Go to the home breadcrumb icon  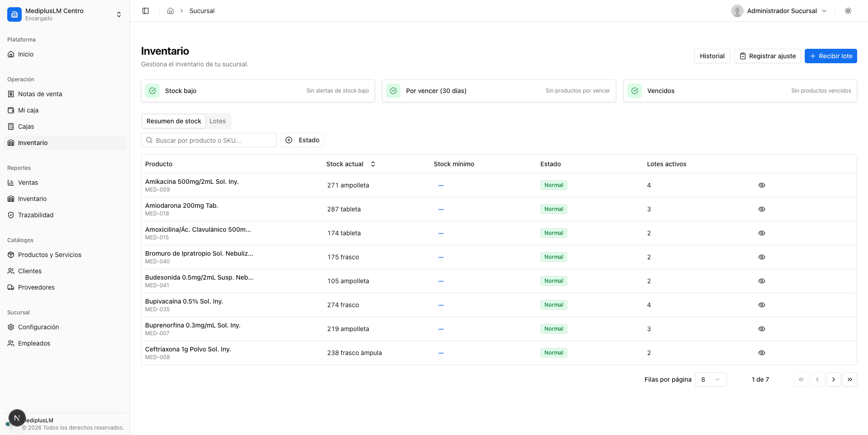[x=170, y=11]
